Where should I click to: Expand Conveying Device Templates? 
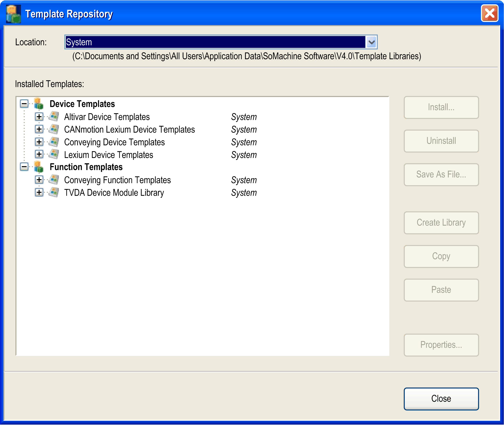pyautogui.click(x=39, y=142)
